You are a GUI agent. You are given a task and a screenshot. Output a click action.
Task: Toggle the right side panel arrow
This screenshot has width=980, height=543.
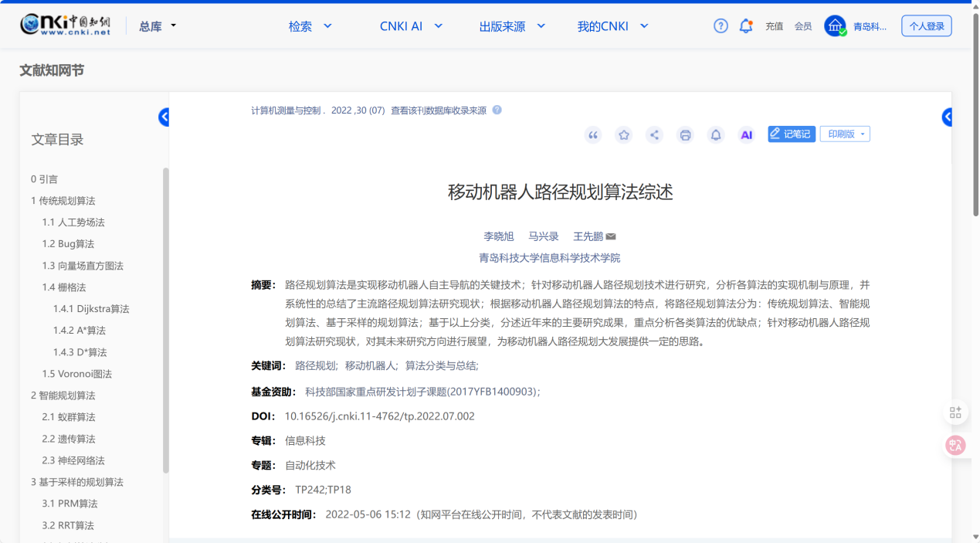point(947,117)
